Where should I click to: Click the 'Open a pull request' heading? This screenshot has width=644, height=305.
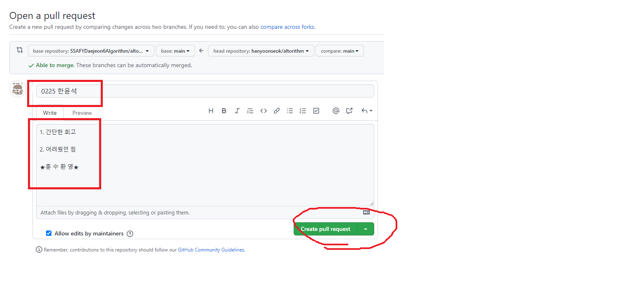(x=52, y=16)
